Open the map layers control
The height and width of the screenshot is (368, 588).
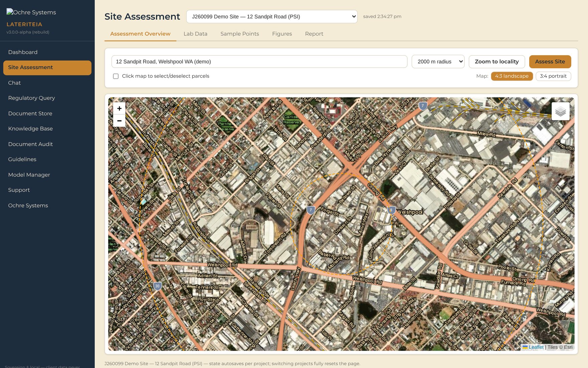pos(560,111)
